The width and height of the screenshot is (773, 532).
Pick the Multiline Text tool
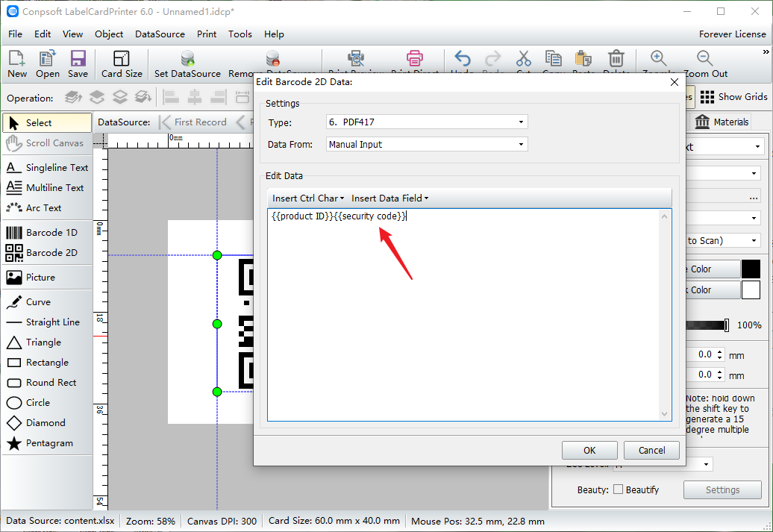47,188
